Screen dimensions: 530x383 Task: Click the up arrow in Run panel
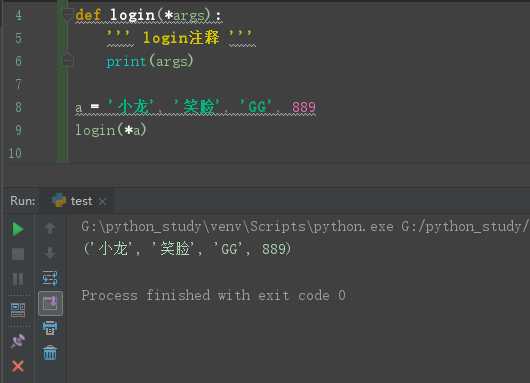pyautogui.click(x=50, y=229)
